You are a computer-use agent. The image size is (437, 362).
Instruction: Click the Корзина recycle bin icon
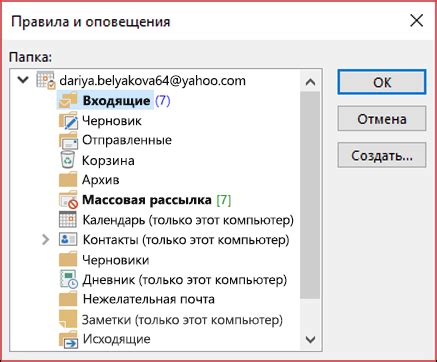pyautogui.click(x=68, y=160)
